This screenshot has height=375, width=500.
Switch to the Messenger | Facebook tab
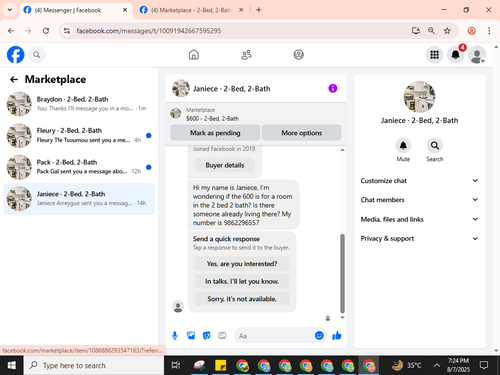(75, 10)
